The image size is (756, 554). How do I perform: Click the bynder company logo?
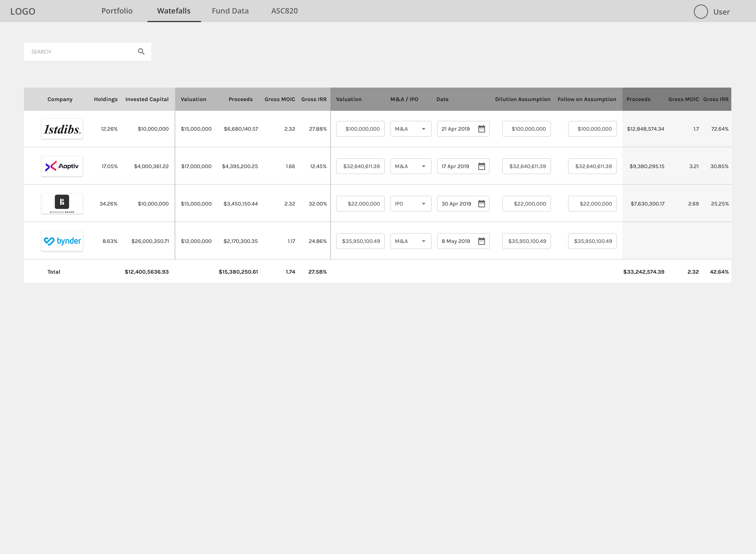(62, 241)
